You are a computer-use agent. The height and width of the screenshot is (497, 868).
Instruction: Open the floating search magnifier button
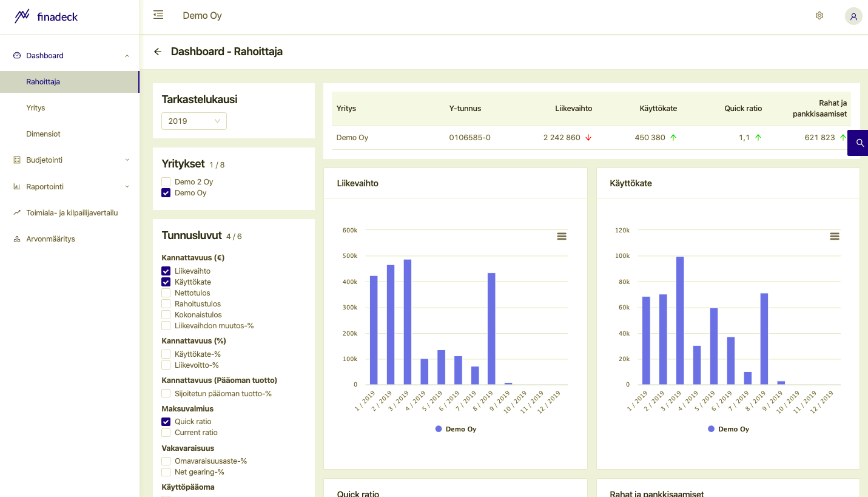point(859,143)
